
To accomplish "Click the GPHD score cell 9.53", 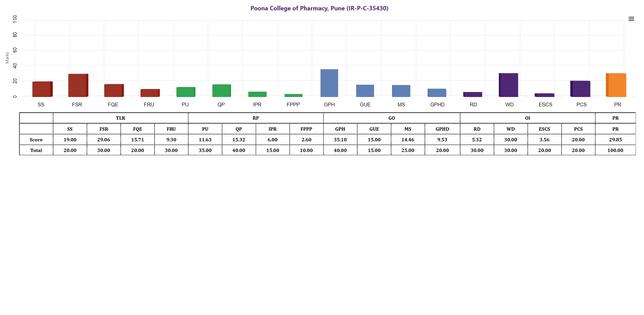I will [x=442, y=140].
